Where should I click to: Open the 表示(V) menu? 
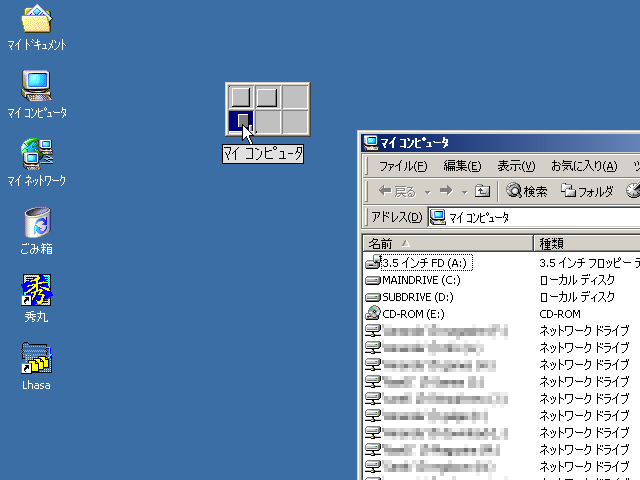click(x=516, y=166)
